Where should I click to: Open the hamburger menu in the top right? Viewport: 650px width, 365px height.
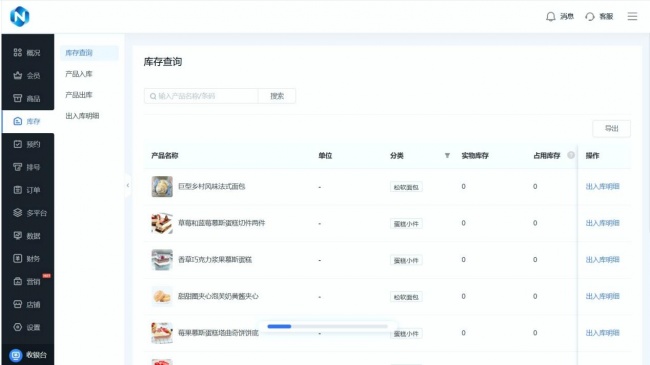point(632,16)
